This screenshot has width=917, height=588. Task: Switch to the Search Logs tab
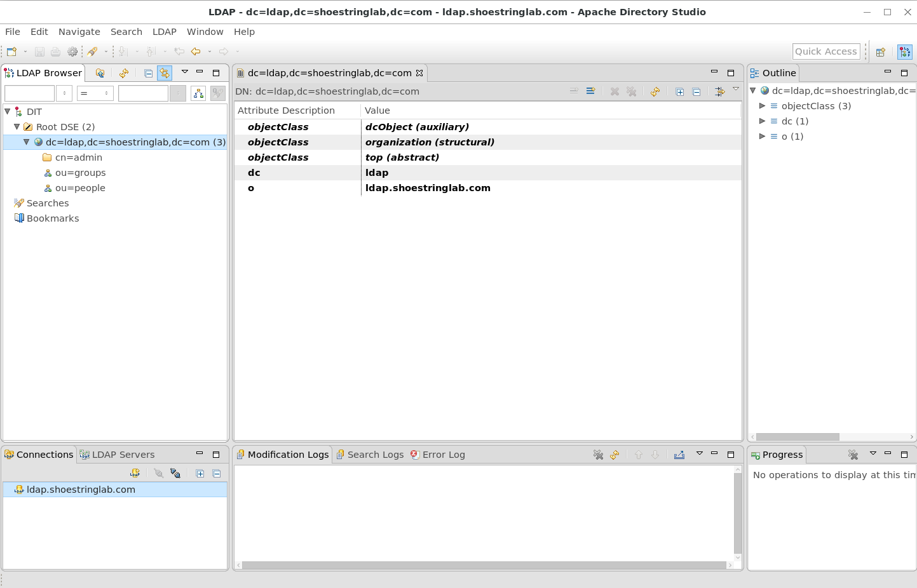click(x=370, y=455)
